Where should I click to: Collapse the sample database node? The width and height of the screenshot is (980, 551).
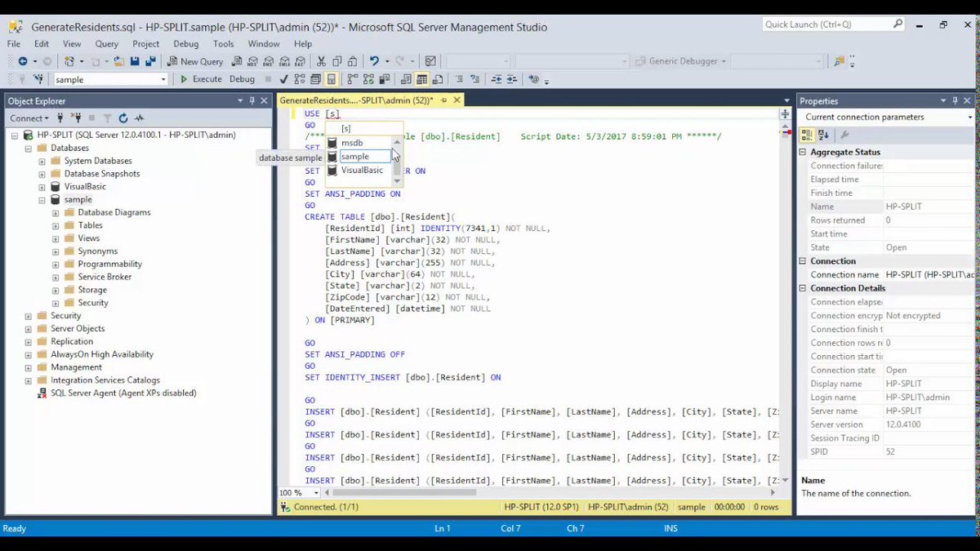click(42, 198)
